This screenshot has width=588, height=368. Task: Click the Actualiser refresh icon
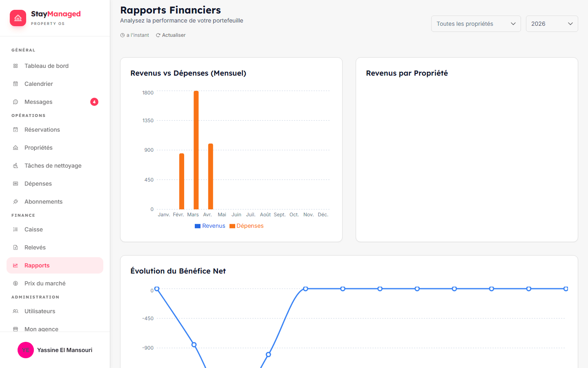tap(158, 35)
